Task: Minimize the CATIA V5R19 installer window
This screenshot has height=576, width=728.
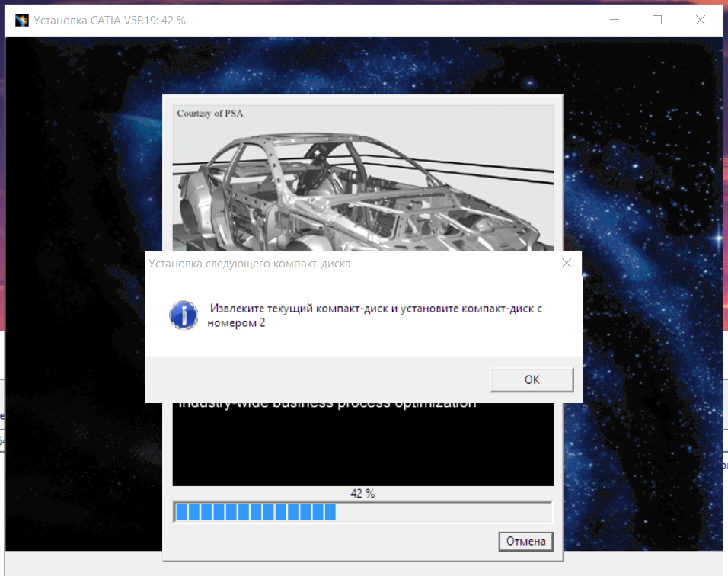Action: [x=615, y=20]
